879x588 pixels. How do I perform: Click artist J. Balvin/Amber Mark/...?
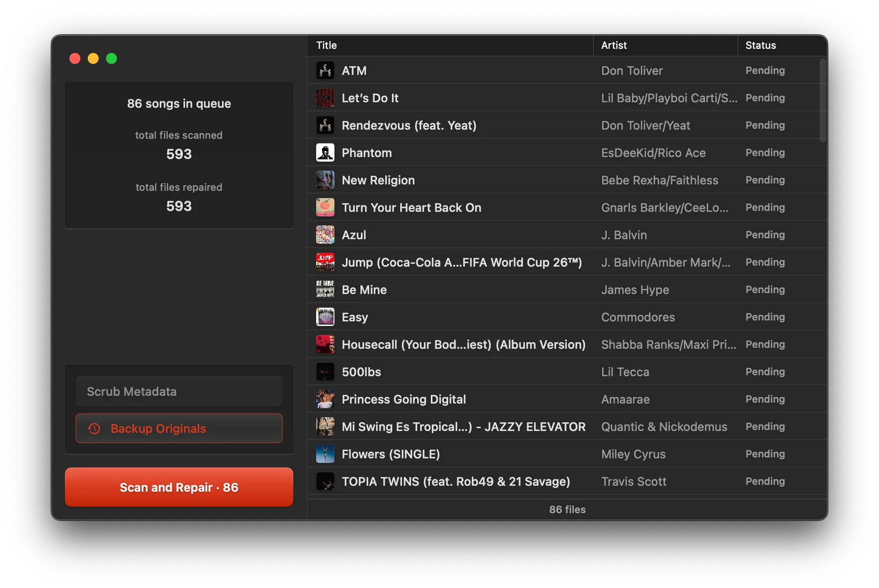(x=666, y=262)
